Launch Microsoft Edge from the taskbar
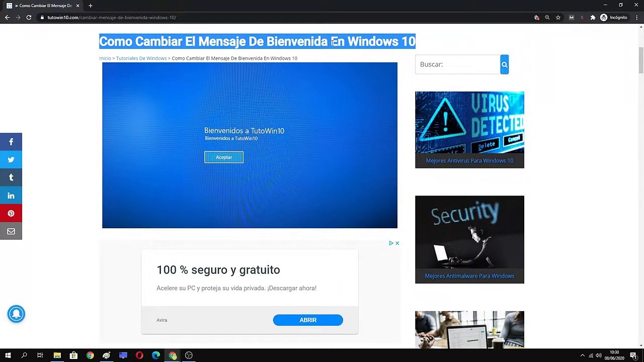The width and height of the screenshot is (644, 362). coord(156,355)
